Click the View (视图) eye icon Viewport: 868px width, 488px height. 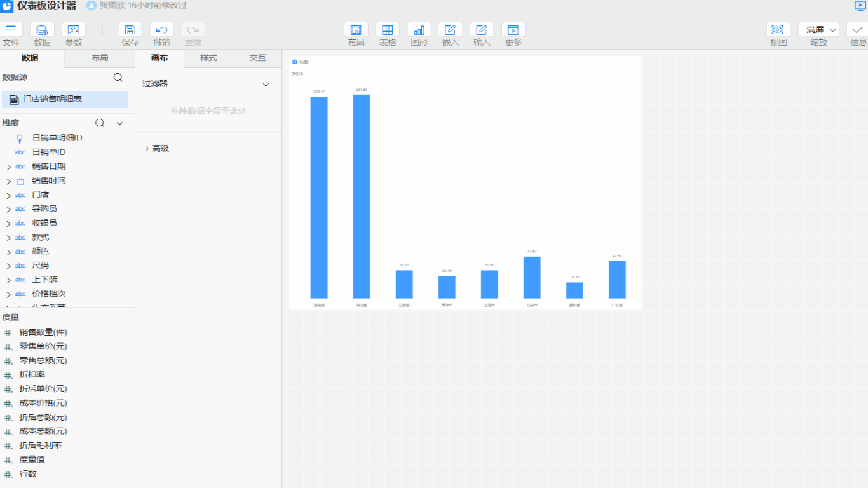pyautogui.click(x=778, y=30)
